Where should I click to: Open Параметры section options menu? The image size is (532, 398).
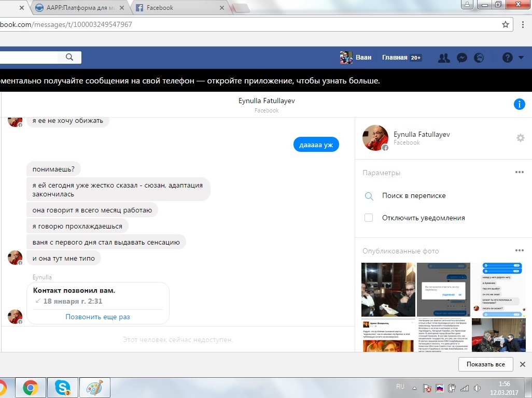520,172
